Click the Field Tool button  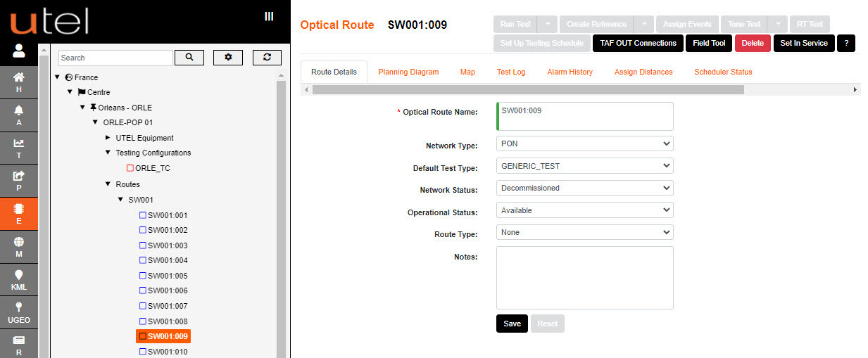[x=709, y=43]
